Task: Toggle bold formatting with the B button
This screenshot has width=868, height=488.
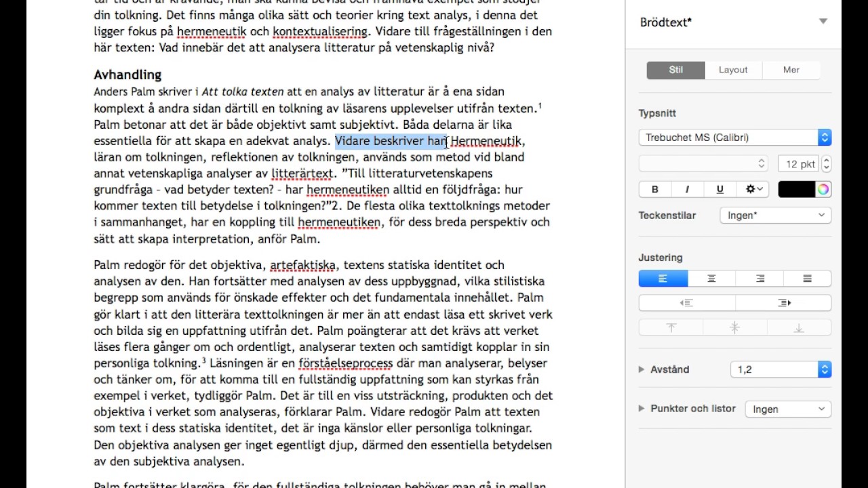Action: point(654,190)
